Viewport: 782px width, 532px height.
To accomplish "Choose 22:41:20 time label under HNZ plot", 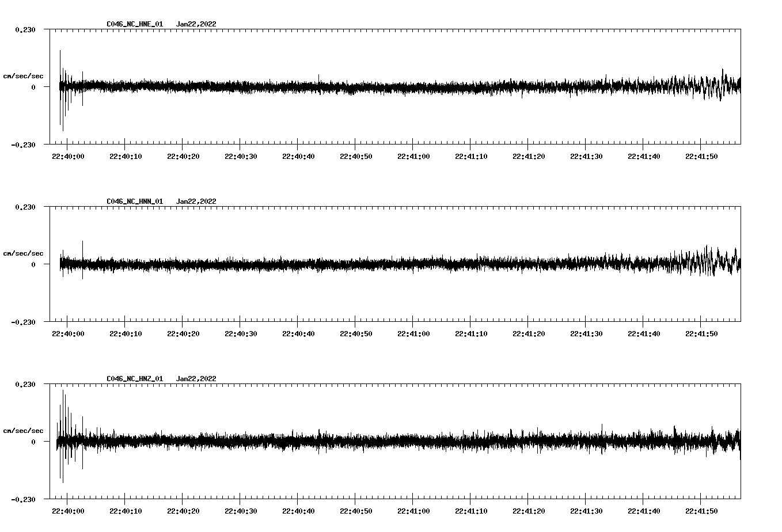I will [529, 511].
